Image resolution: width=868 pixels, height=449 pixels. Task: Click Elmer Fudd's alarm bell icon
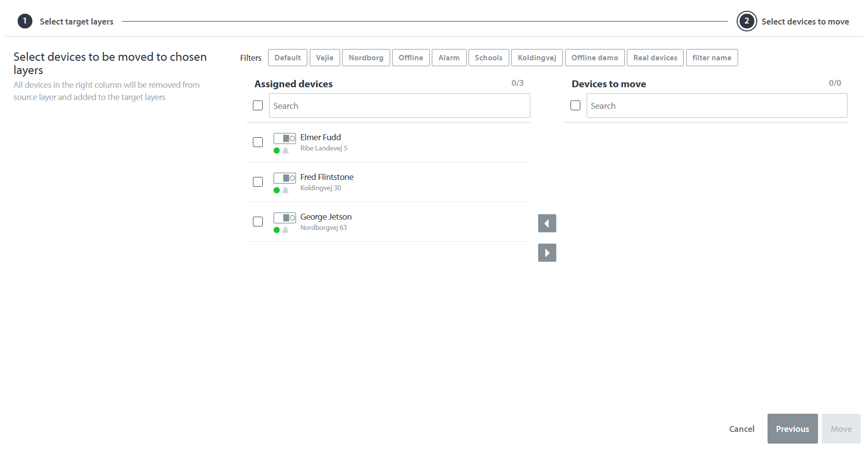286,151
